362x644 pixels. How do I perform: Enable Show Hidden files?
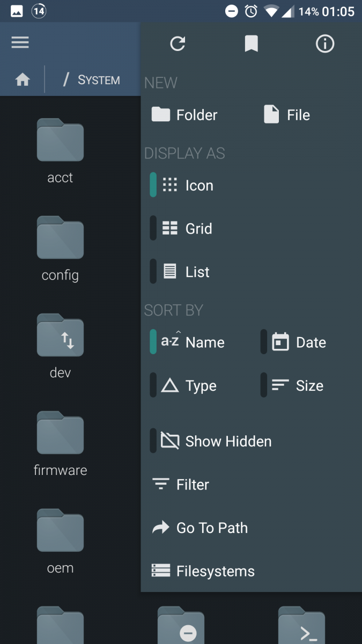pyautogui.click(x=215, y=441)
